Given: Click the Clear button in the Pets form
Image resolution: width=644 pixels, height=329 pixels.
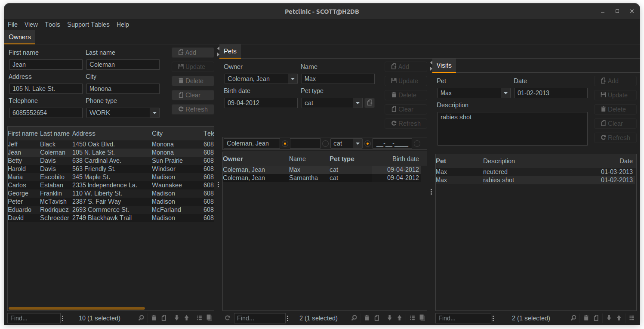Looking at the screenshot, I should 406,109.
